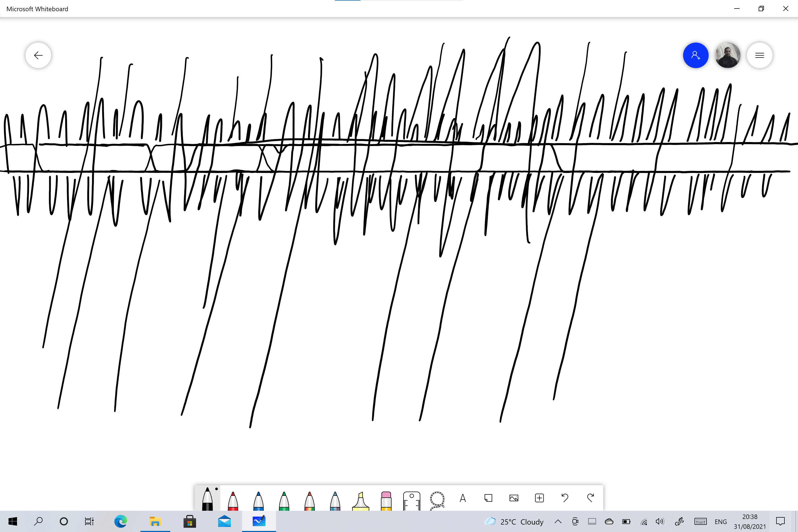Open the account profile picture menu
The height and width of the screenshot is (532, 798).
[728, 55]
